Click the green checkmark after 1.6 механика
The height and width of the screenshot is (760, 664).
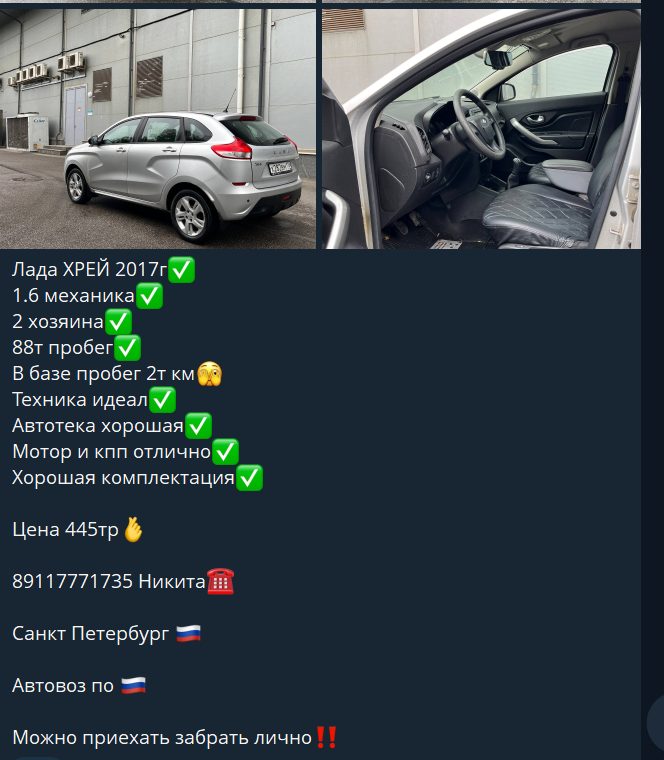point(149,296)
